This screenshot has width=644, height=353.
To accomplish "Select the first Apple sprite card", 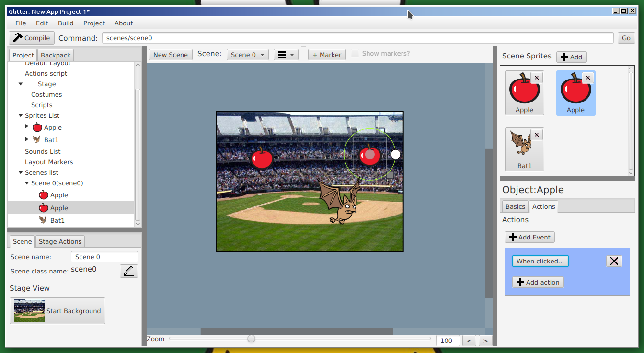I will (x=524, y=93).
